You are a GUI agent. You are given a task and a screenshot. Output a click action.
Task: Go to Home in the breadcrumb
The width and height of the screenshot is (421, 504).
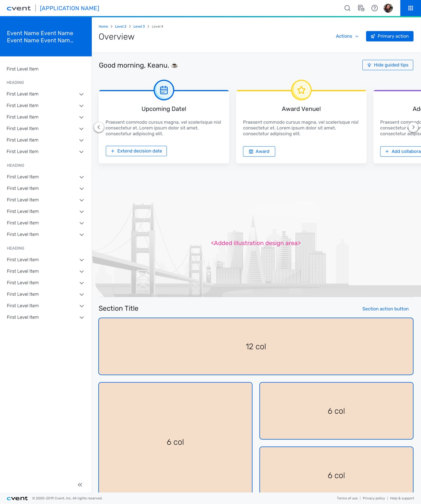click(103, 26)
